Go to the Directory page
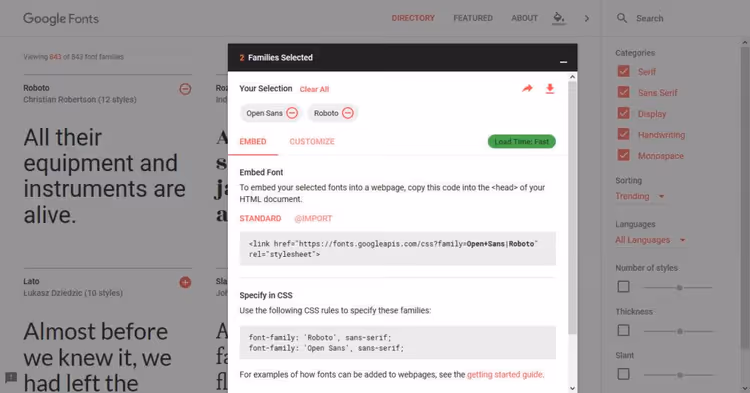 (413, 18)
